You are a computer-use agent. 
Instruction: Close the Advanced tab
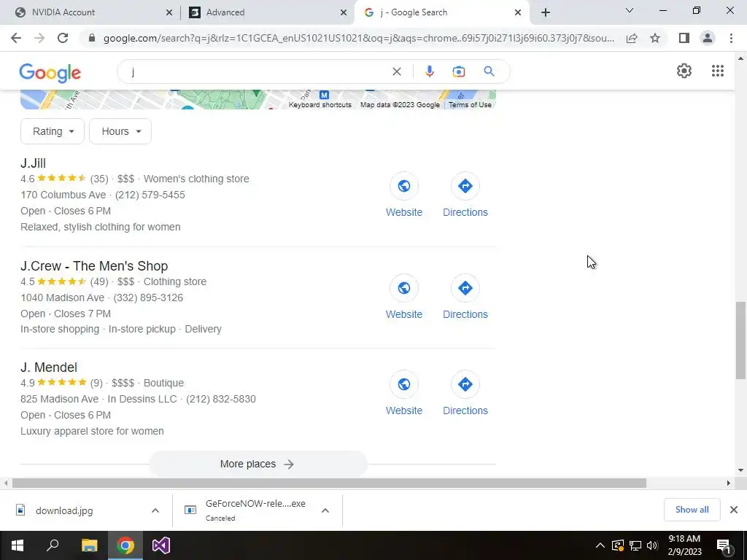point(344,12)
